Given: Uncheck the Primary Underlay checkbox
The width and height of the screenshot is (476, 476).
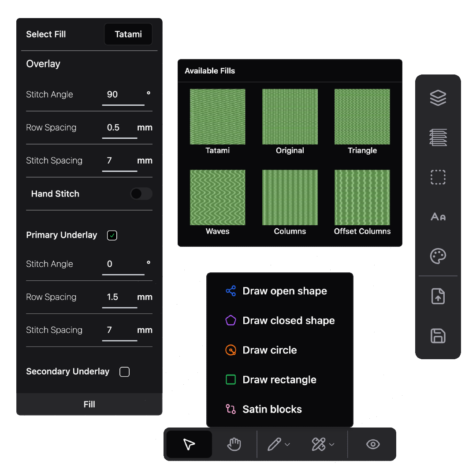Looking at the screenshot, I should click(112, 235).
